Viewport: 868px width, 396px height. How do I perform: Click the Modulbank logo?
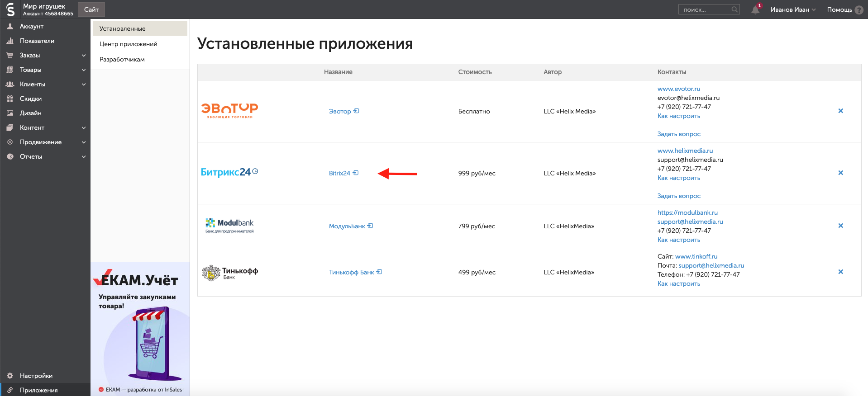[229, 226]
